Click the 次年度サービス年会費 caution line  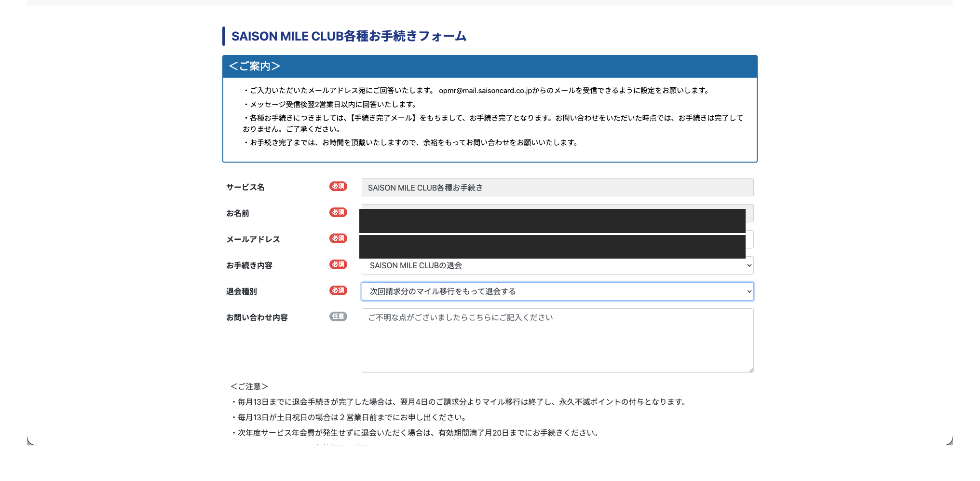pos(415,433)
